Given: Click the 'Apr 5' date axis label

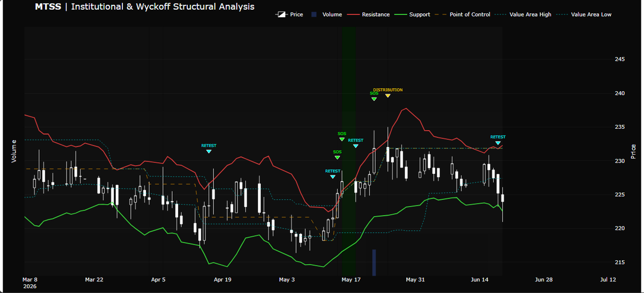Looking at the screenshot, I should click(x=159, y=280).
